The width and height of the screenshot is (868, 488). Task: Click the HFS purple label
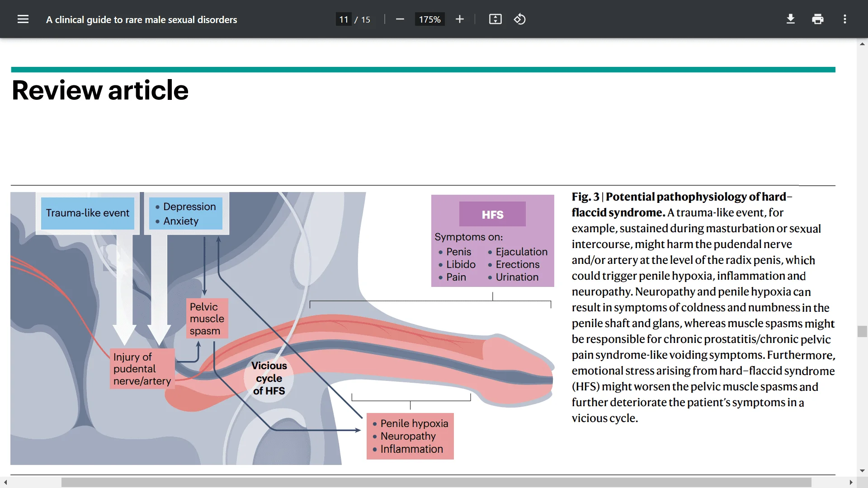[x=492, y=214]
